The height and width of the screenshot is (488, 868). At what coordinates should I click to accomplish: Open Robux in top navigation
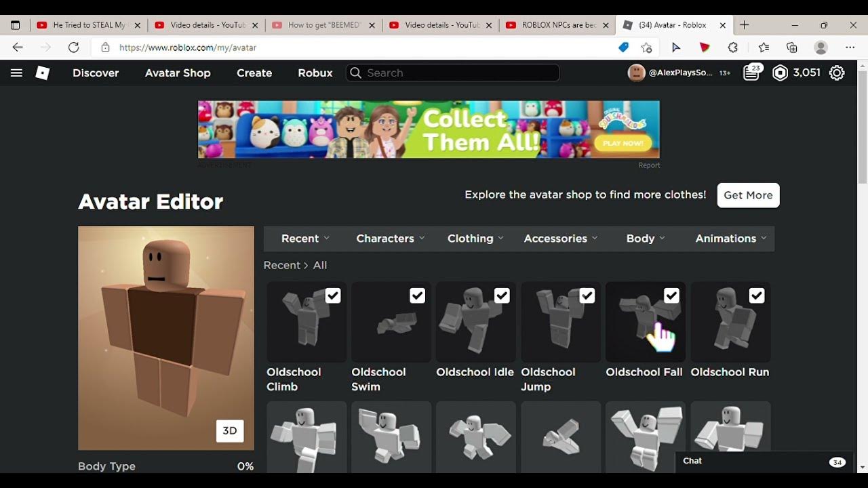(x=315, y=73)
